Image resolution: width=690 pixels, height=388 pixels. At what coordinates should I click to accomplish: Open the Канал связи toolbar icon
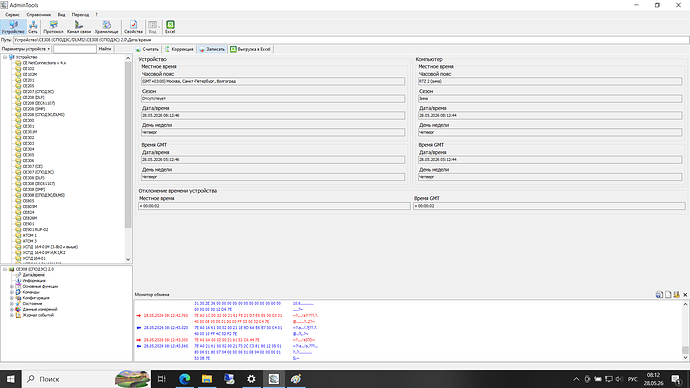(79, 27)
